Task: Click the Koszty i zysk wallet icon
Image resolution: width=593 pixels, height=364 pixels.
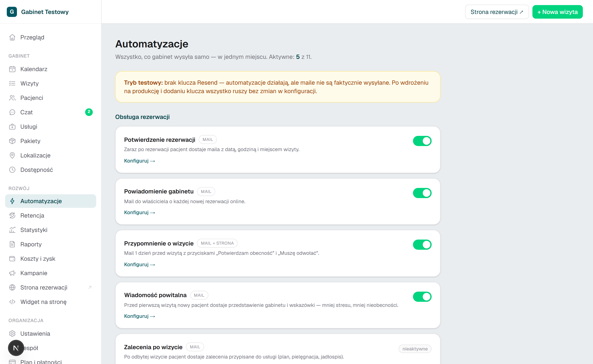Action: (x=12, y=259)
